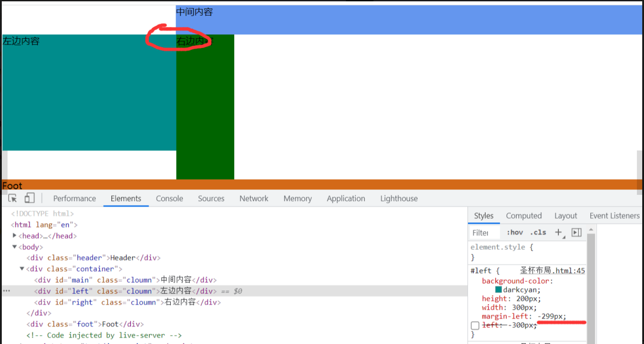
Task: Activate the inspect element picker icon
Action: pyautogui.click(x=12, y=198)
